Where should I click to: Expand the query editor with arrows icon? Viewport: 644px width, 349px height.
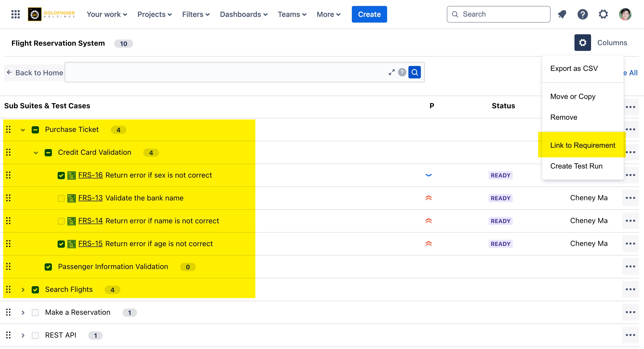[392, 72]
